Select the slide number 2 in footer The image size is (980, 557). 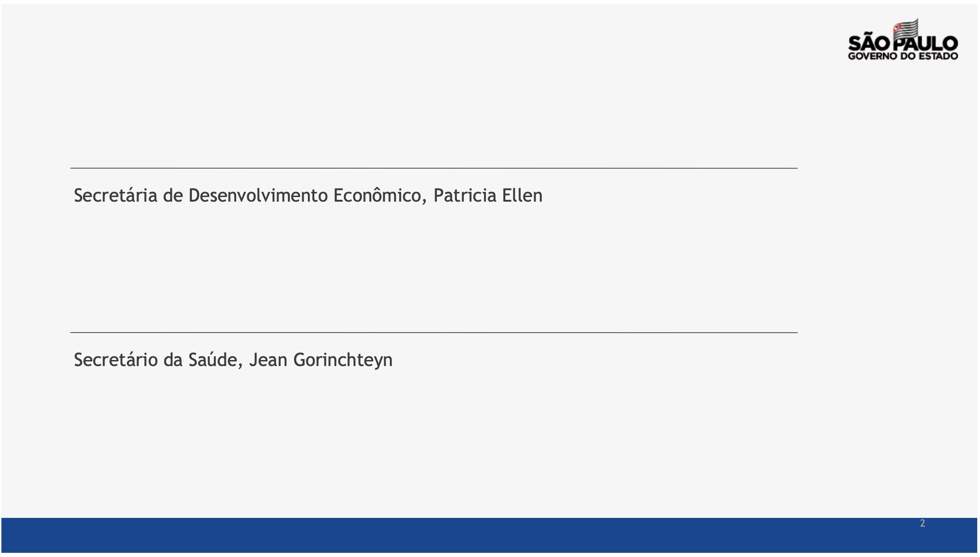click(x=922, y=523)
